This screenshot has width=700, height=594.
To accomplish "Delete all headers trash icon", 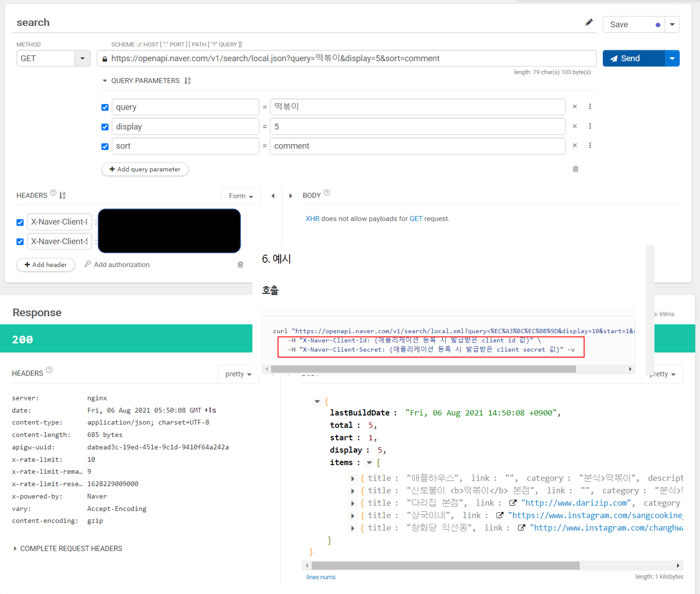I will coord(241,264).
